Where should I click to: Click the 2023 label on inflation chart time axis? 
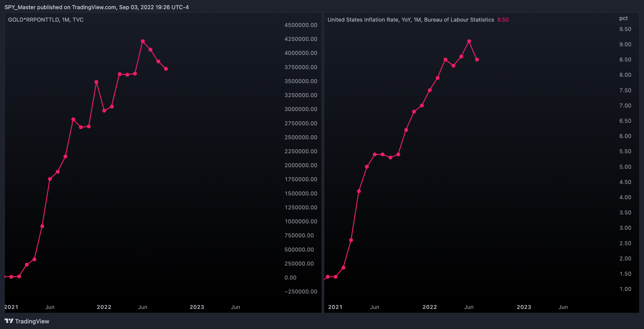click(x=524, y=307)
